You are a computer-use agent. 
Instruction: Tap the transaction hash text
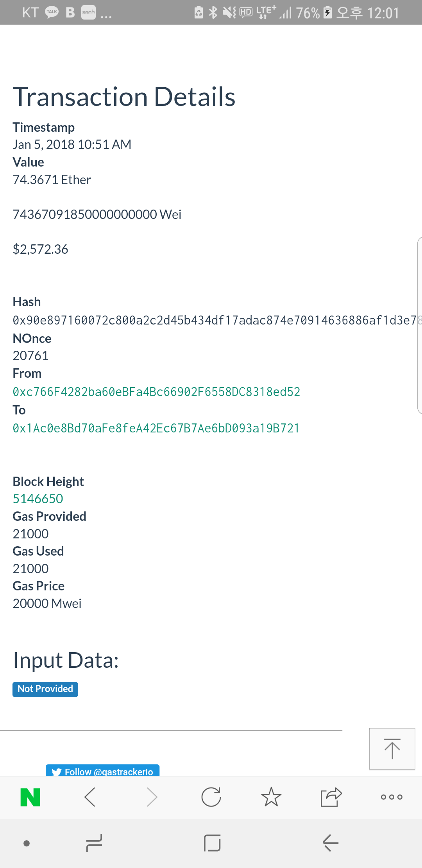pos(215,320)
